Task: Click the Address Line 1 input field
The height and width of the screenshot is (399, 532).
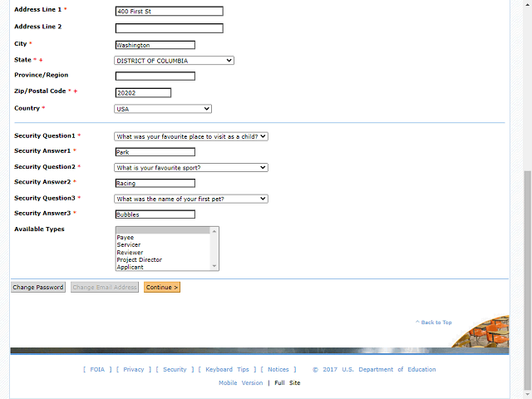Action: [x=169, y=11]
